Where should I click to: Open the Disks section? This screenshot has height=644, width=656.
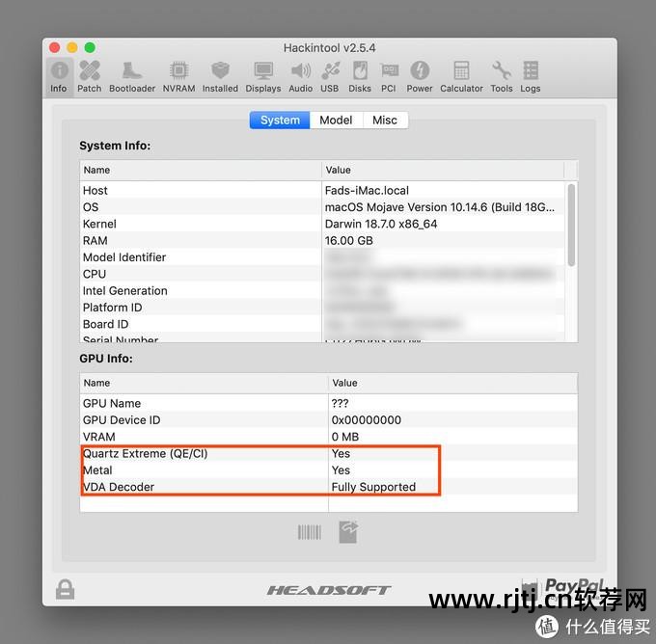tap(360, 77)
